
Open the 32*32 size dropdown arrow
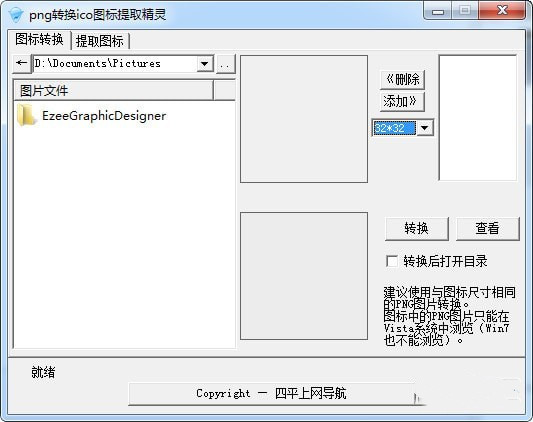pos(425,128)
